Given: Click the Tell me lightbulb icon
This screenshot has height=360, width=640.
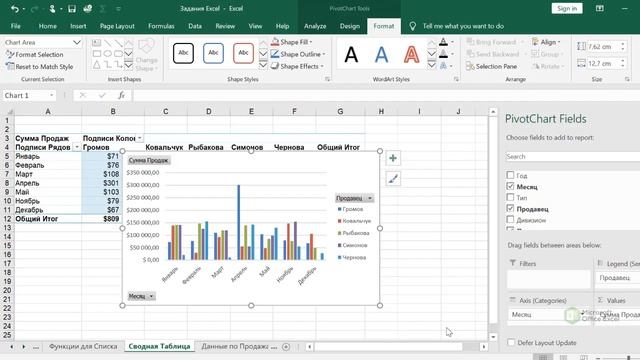Looking at the screenshot, I should coord(413,26).
